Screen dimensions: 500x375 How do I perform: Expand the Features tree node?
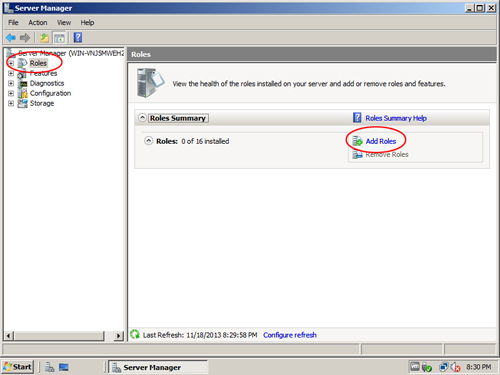pyautogui.click(x=11, y=73)
